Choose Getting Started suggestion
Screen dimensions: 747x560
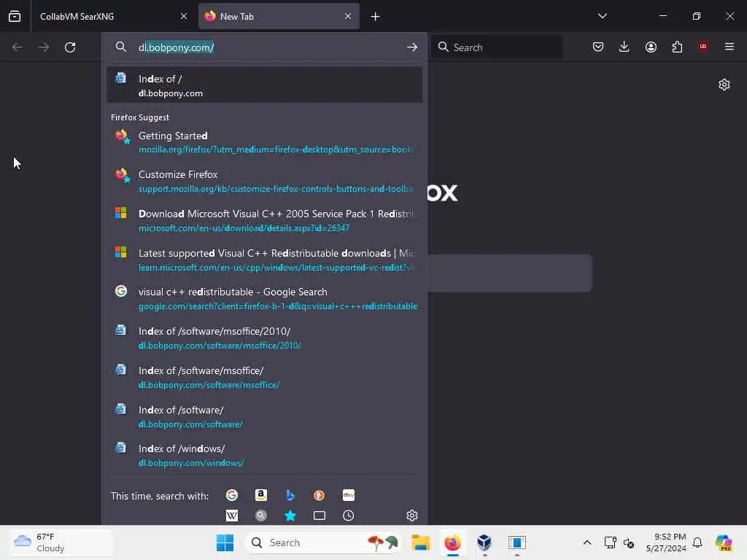[264, 142]
